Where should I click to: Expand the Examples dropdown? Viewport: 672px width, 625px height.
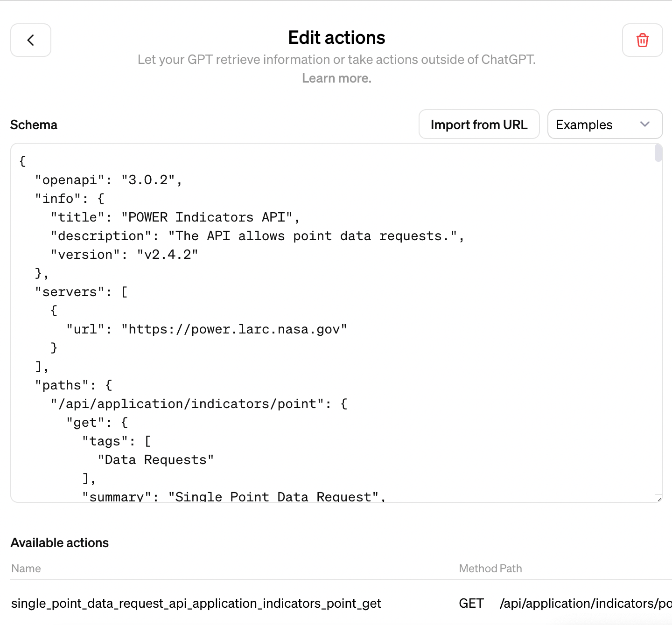click(605, 125)
